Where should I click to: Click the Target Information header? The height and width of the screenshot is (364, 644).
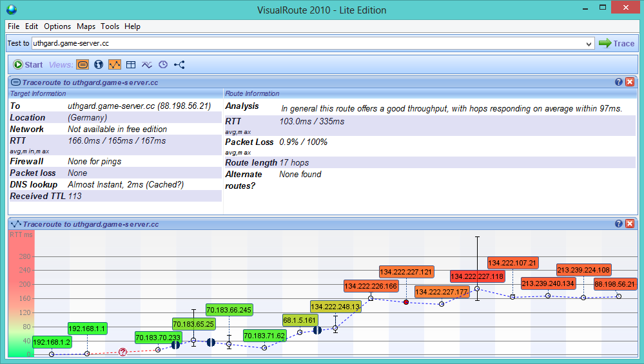pyautogui.click(x=38, y=93)
